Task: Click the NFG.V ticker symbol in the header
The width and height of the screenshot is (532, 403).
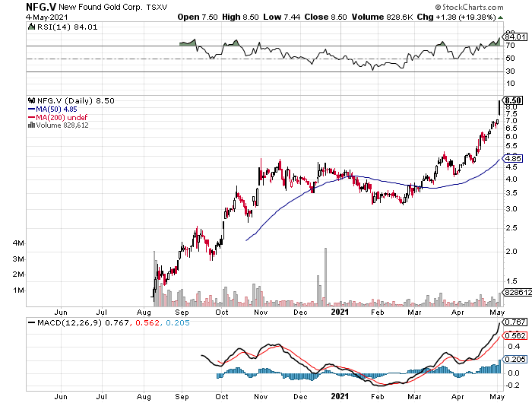Action: point(41,6)
